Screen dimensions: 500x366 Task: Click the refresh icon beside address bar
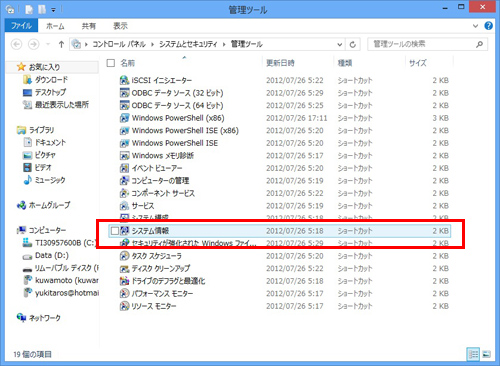pos(353,44)
